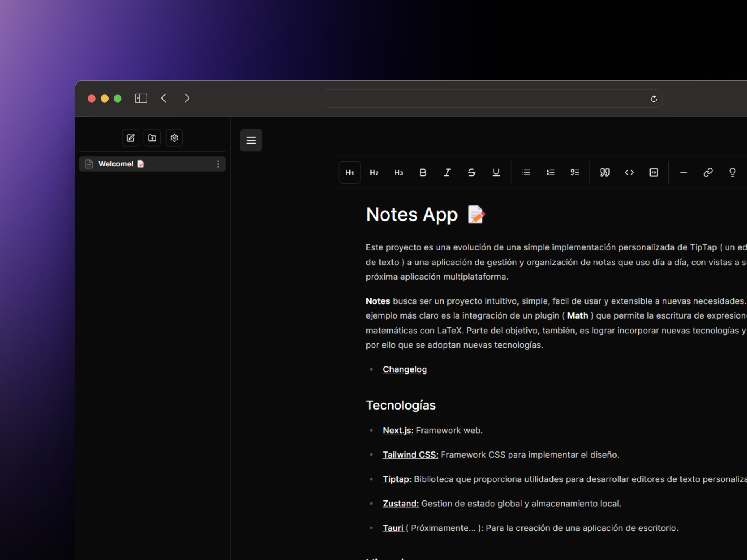This screenshot has width=747, height=560.
Task: Click the browser address bar
Action: 486,99
